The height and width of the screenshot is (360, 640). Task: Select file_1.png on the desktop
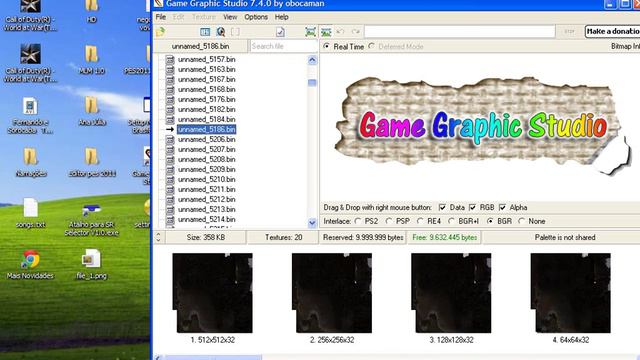(x=91, y=264)
